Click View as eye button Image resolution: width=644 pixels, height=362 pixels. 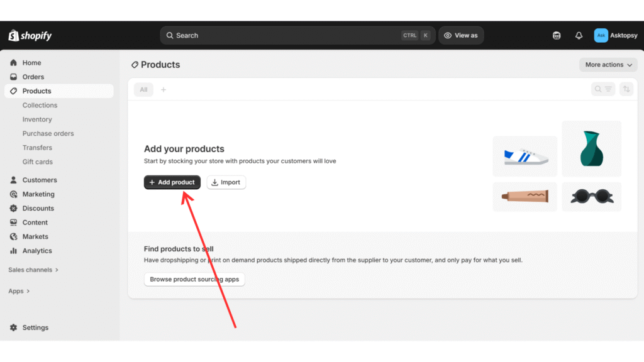[461, 36]
